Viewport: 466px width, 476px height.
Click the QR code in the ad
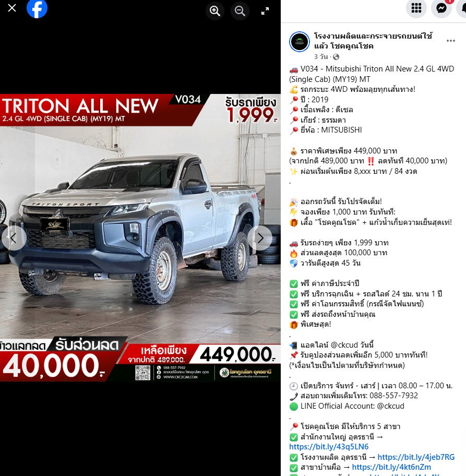(142, 373)
